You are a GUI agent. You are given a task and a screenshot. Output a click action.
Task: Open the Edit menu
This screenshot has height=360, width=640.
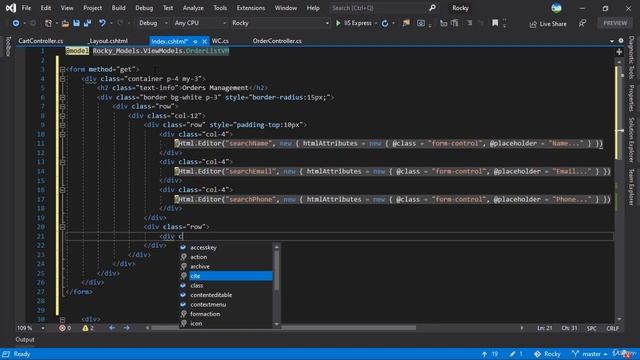(x=46, y=8)
